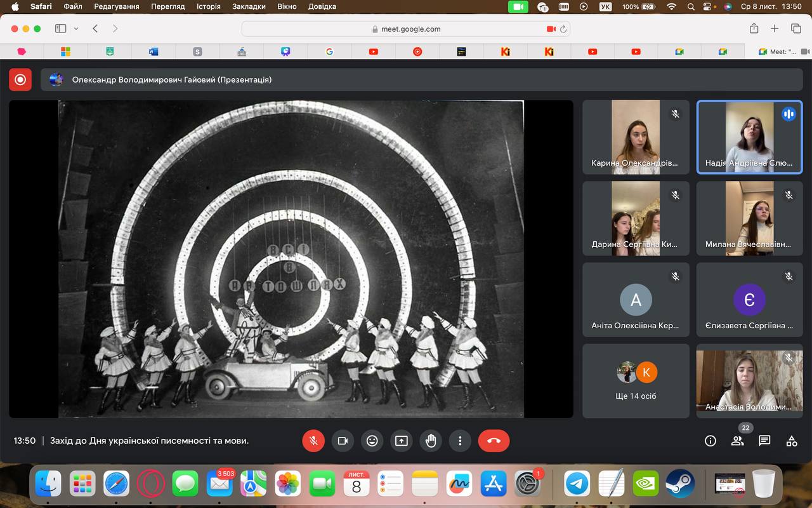This screenshot has height=508, width=812.
Task: Click the present screen button
Action: 402,441
